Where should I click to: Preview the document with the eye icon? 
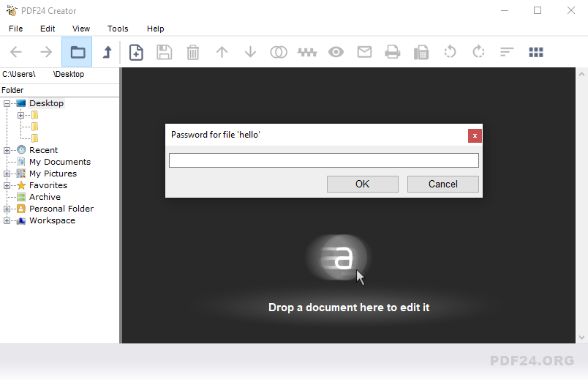coord(336,52)
